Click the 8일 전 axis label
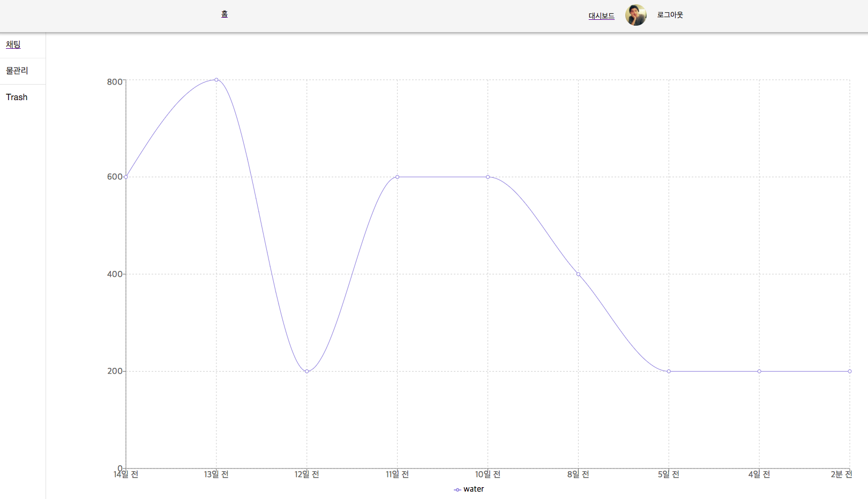Screen dimensions: 868x499 [x=578, y=474]
